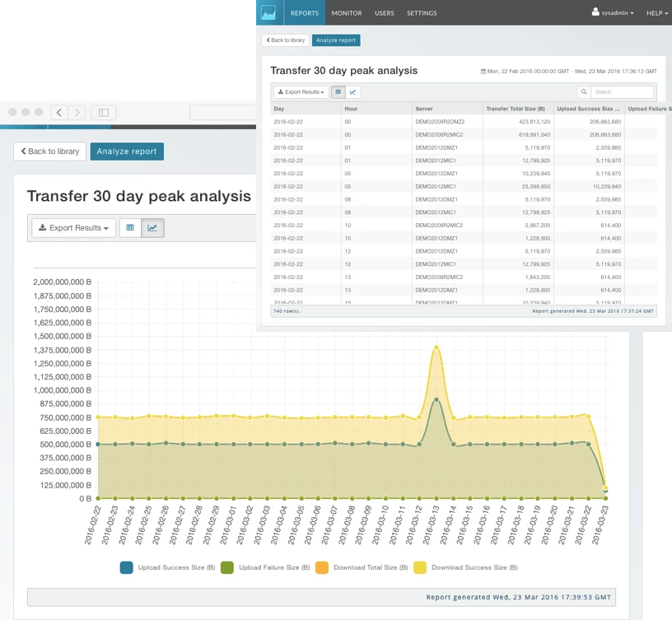Expand the HELP dropdown menu
Image resolution: width=672 pixels, height=620 pixels.
click(656, 13)
